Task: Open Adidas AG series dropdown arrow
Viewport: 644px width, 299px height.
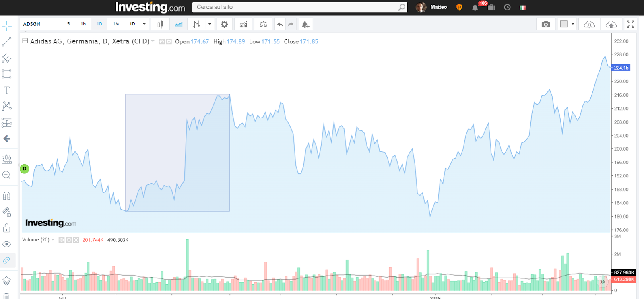Action: click(x=153, y=41)
